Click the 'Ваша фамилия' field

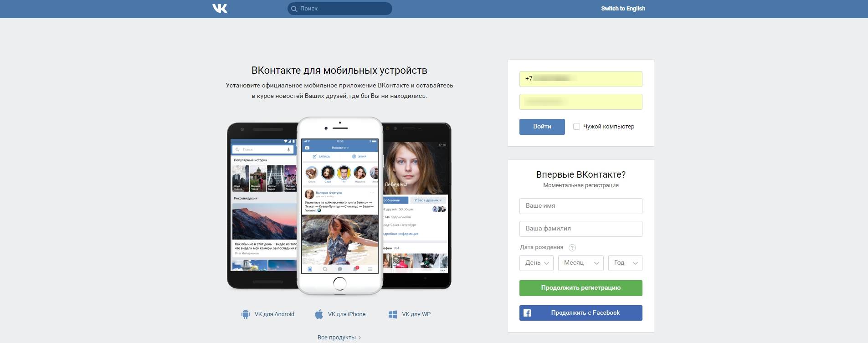click(x=580, y=229)
